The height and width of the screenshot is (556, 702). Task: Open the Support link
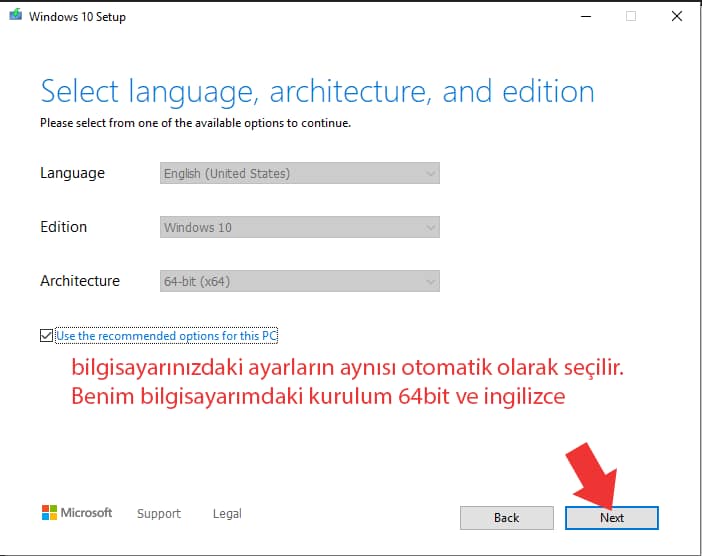[159, 514]
